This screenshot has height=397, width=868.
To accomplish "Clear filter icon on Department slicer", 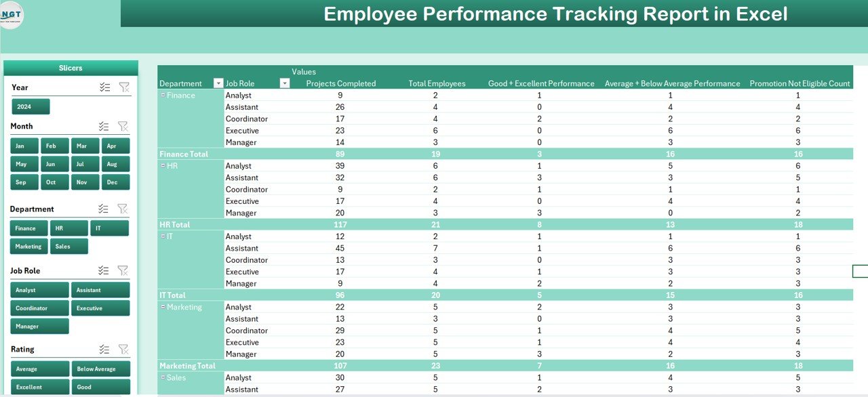I will click(x=123, y=209).
